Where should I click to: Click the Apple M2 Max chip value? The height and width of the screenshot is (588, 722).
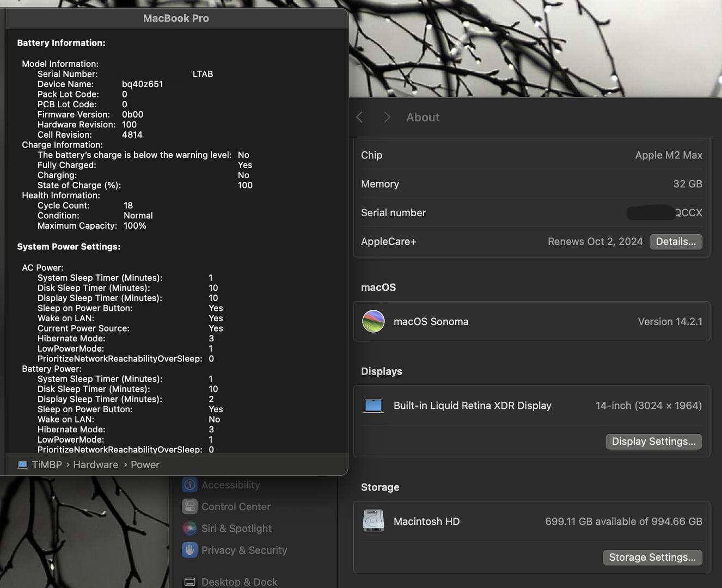pos(669,155)
